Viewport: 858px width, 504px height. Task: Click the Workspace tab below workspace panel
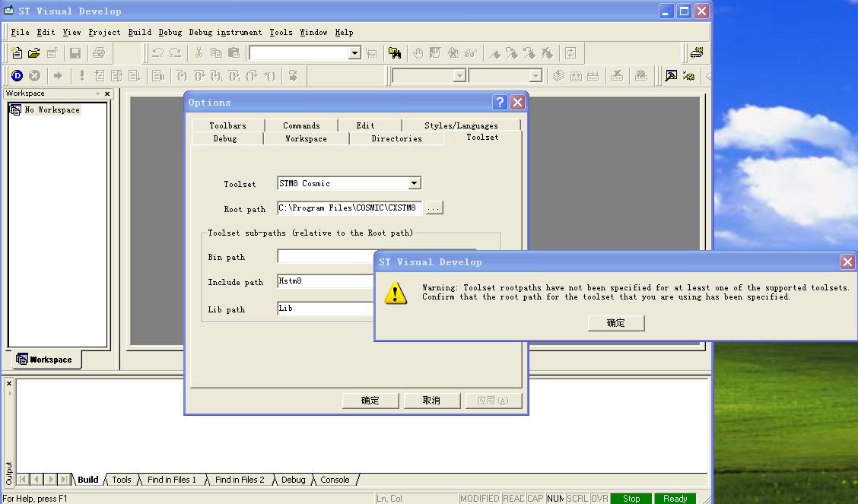coord(46,359)
